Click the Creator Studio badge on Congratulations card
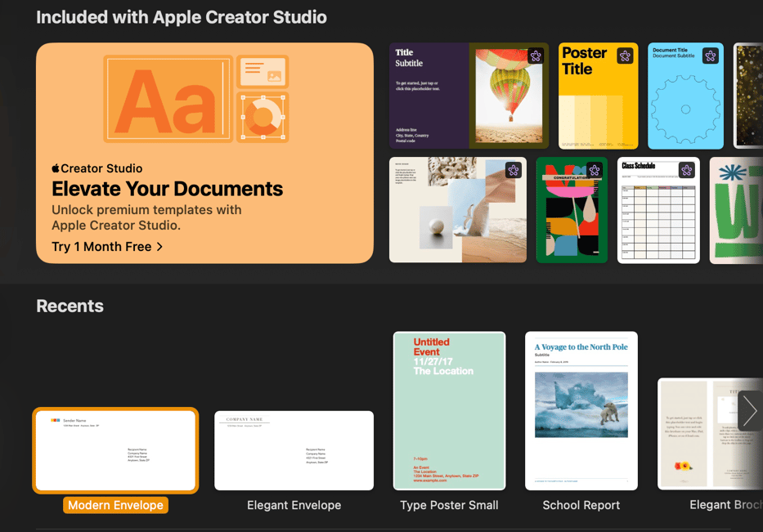Screen dimensions: 763x532 [x=595, y=170]
